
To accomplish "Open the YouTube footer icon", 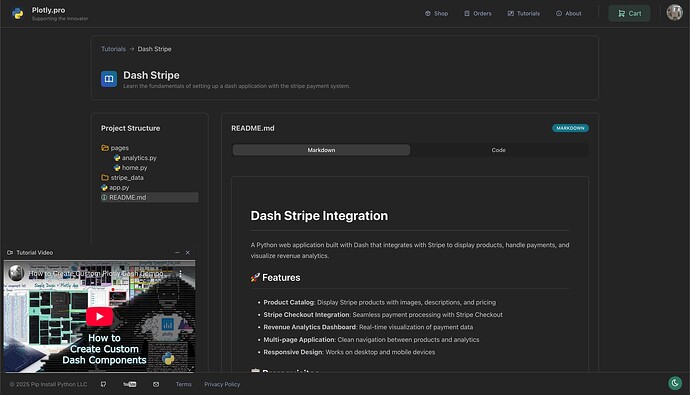I will 130,384.
